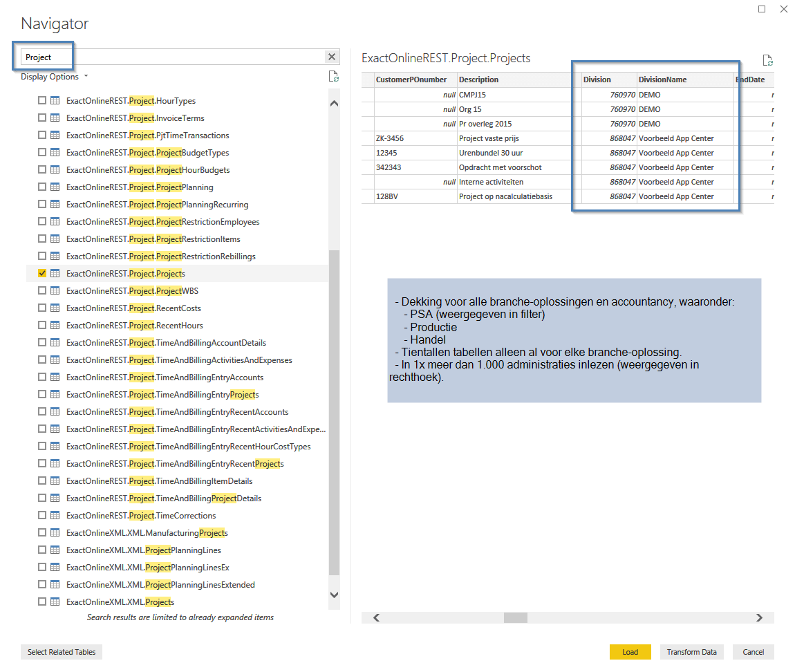Image resolution: width=795 pixels, height=672 pixels.
Task: Click the table icon beside ExactOnlineREST.Project.TimeCorrections
Action: coord(55,516)
